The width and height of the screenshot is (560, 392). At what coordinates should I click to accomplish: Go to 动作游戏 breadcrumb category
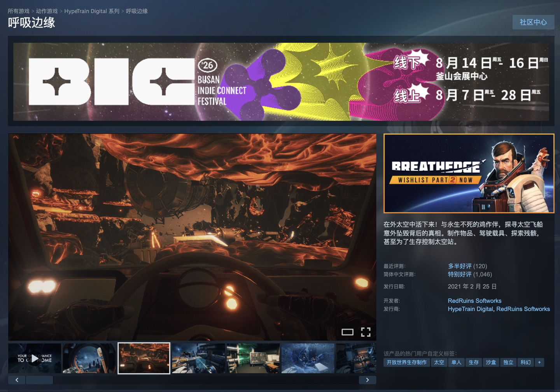47,11
